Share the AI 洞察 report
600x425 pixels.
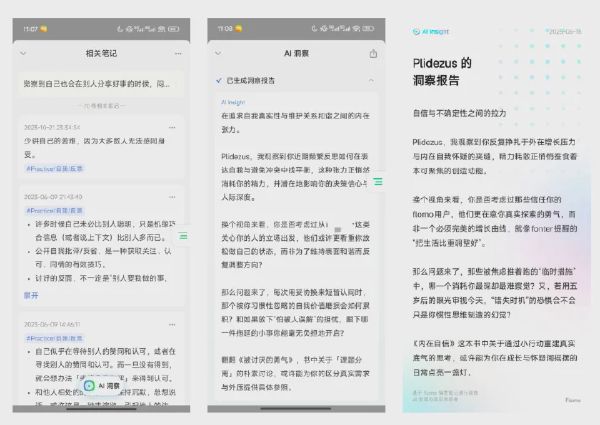point(373,54)
